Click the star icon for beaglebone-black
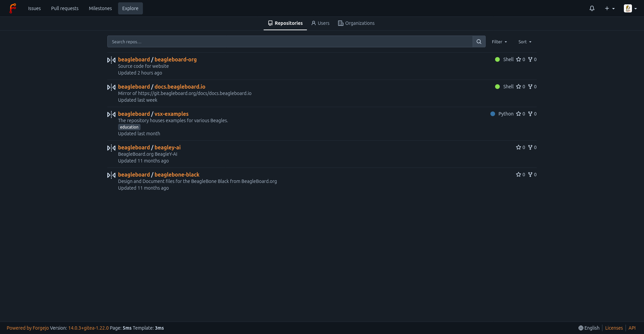This screenshot has height=334, width=644. [x=519, y=175]
